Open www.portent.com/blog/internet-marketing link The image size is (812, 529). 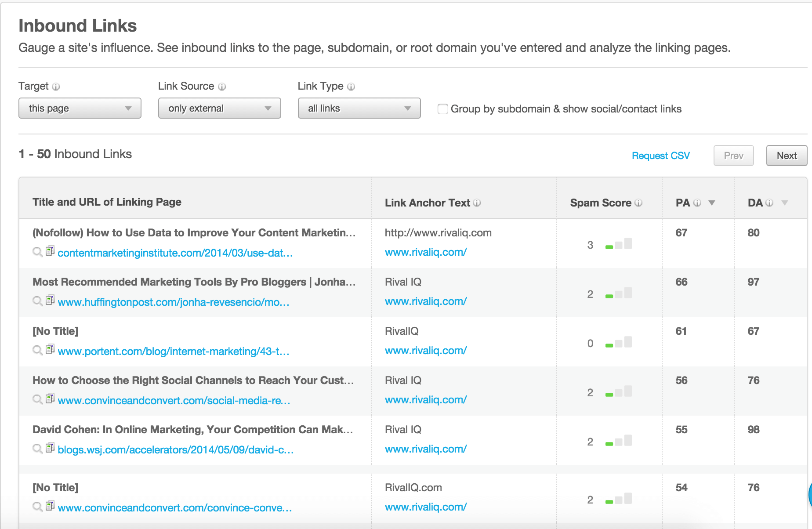point(174,351)
